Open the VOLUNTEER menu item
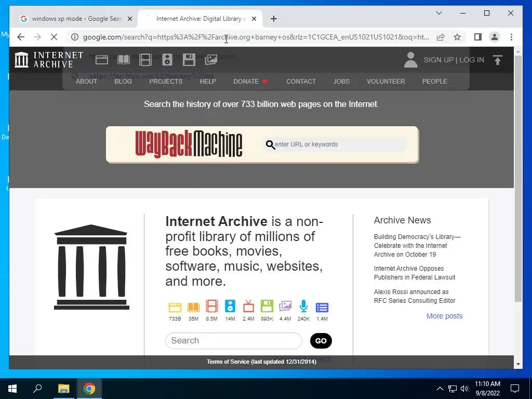Screen dimensions: 532x399 (386, 82)
